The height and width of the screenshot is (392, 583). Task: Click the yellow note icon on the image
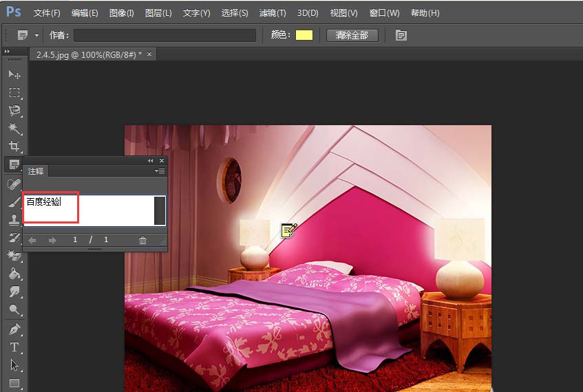coord(289,230)
